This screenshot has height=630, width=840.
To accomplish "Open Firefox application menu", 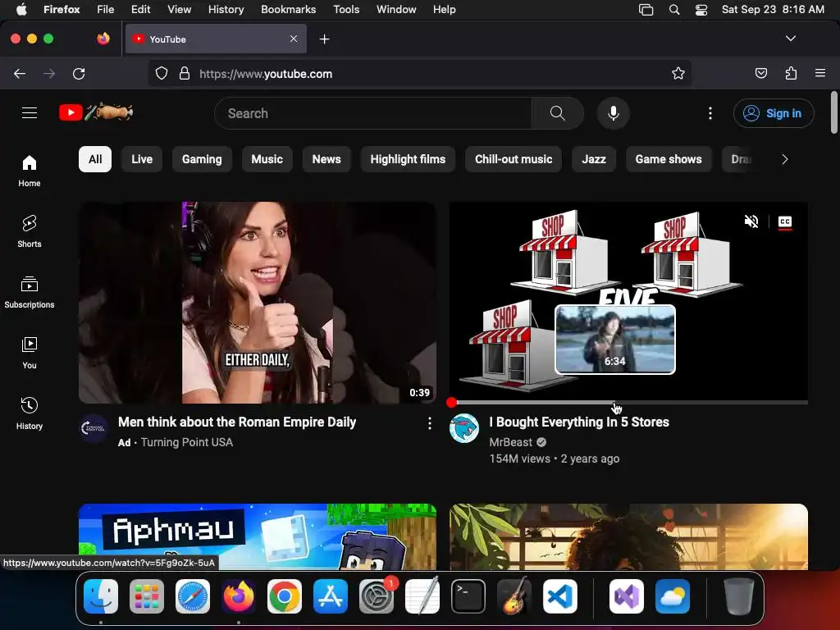I will click(820, 73).
